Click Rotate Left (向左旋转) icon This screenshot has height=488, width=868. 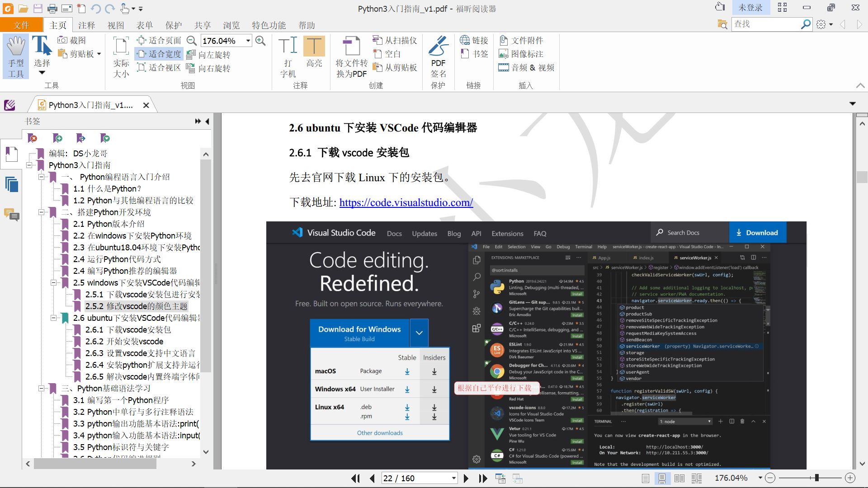pyautogui.click(x=191, y=55)
